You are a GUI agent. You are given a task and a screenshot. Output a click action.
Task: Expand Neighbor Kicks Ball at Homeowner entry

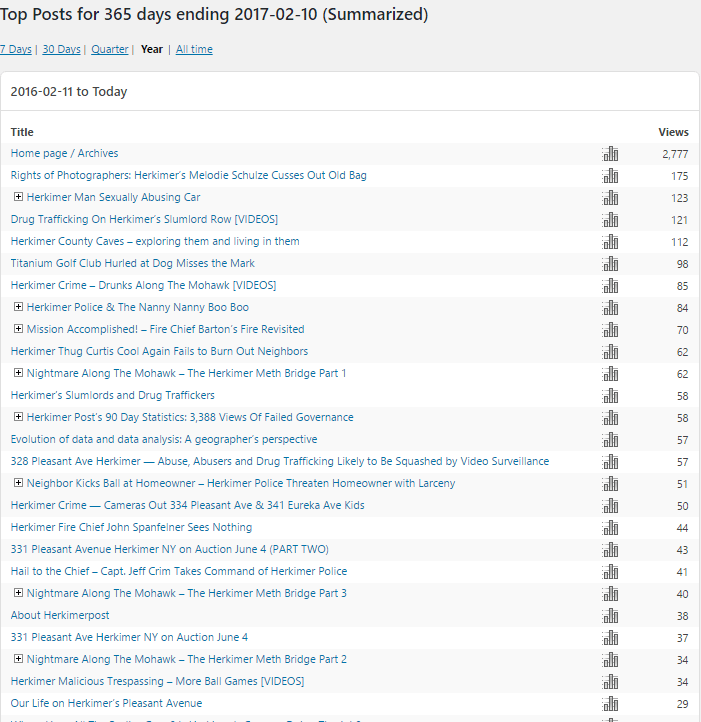pyautogui.click(x=18, y=483)
